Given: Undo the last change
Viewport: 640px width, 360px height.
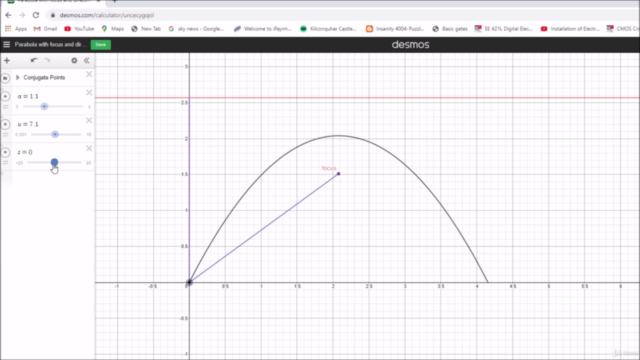Looking at the screenshot, I should tap(34, 60).
